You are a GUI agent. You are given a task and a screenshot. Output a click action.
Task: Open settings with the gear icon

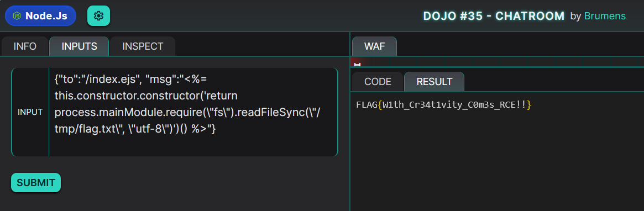point(98,16)
